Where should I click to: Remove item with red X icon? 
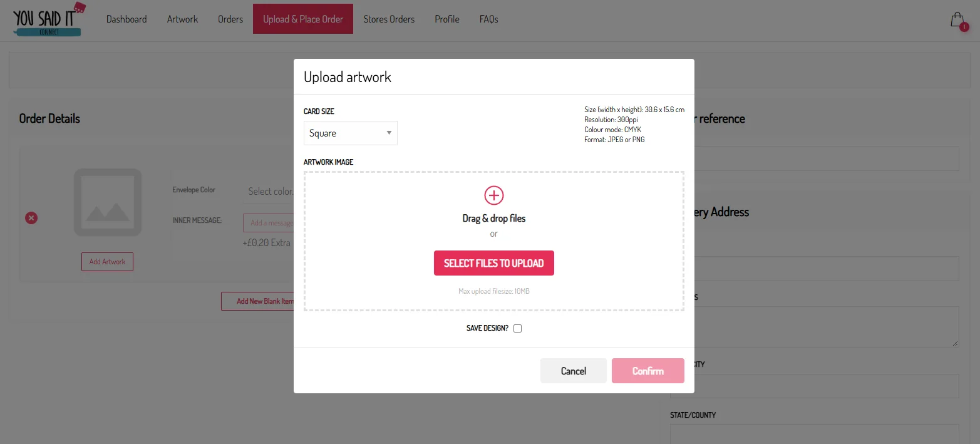click(x=31, y=217)
